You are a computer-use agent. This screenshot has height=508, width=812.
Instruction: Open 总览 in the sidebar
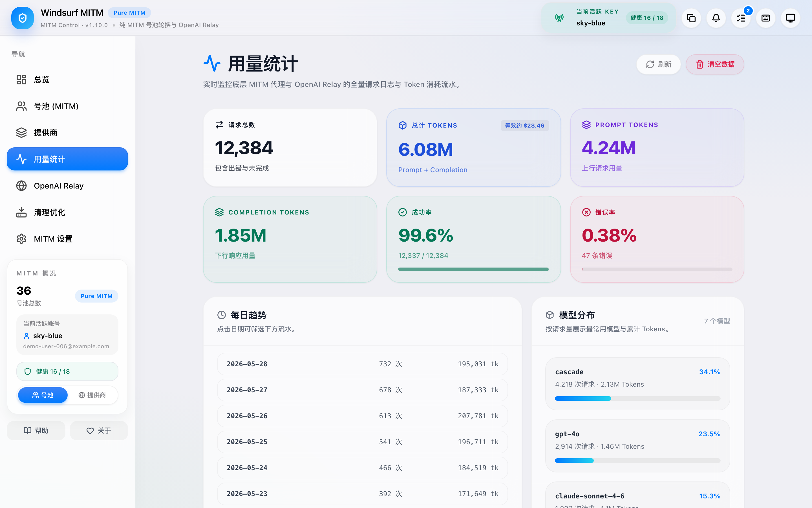[67, 80]
